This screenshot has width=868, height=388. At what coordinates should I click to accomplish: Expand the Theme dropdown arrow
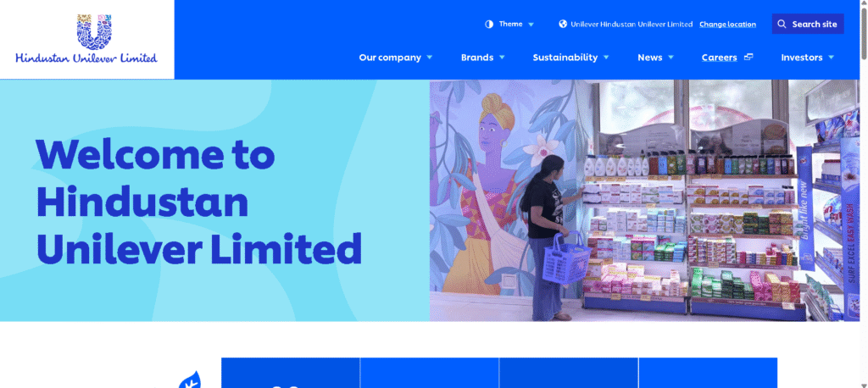click(x=531, y=25)
